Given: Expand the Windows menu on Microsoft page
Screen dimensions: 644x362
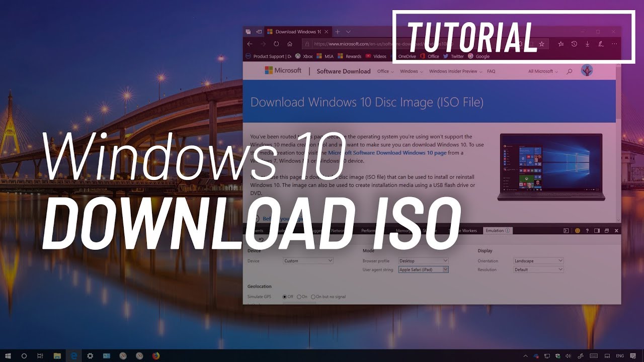Looking at the screenshot, I should pos(411,71).
